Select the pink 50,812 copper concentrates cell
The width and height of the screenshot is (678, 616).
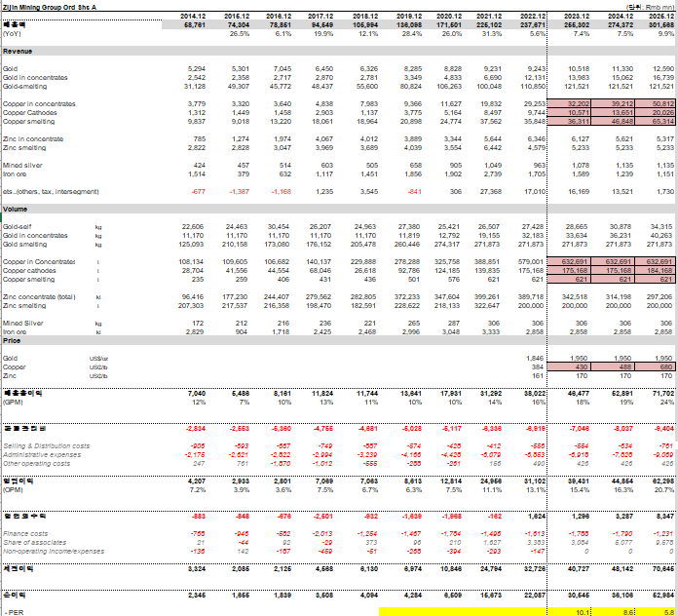(655, 104)
